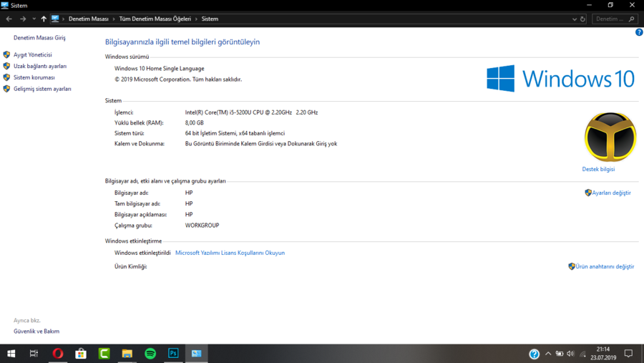Open File Explorer from taskbar

pyautogui.click(x=127, y=354)
